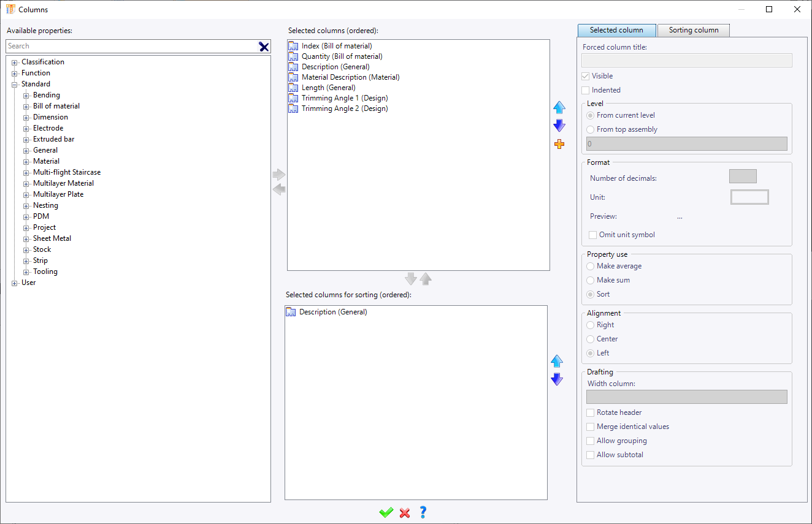812x524 pixels.
Task: Move sorting column up with the lower blue arrow
Action: point(557,361)
